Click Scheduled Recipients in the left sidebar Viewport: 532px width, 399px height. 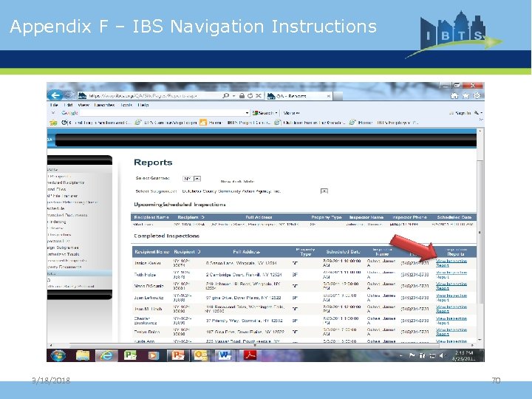(66, 183)
